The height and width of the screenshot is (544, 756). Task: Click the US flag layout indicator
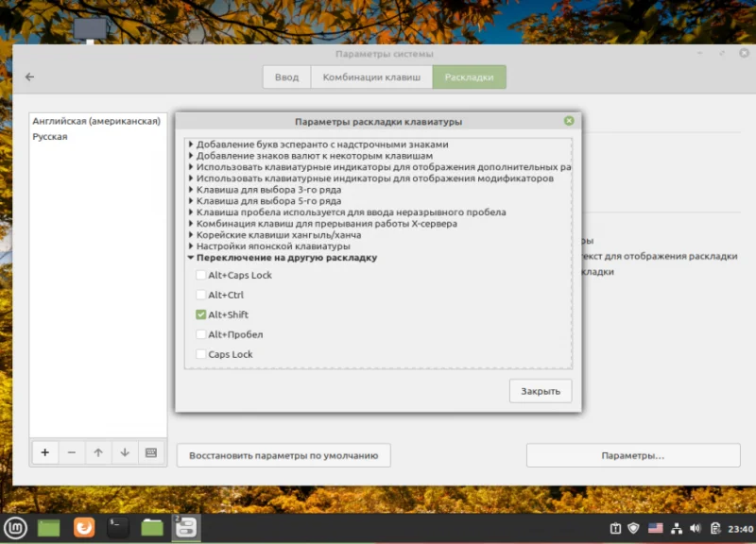click(x=655, y=529)
